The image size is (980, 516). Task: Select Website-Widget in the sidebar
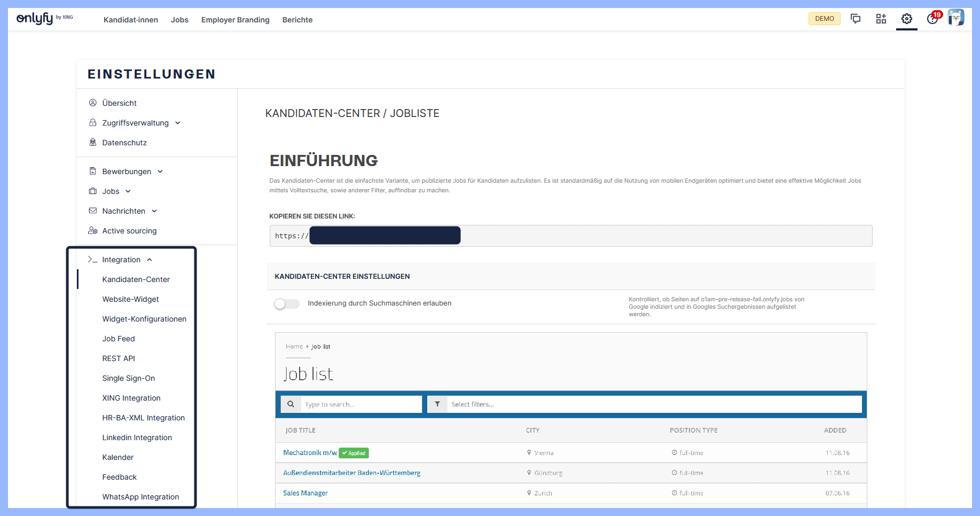click(x=130, y=299)
